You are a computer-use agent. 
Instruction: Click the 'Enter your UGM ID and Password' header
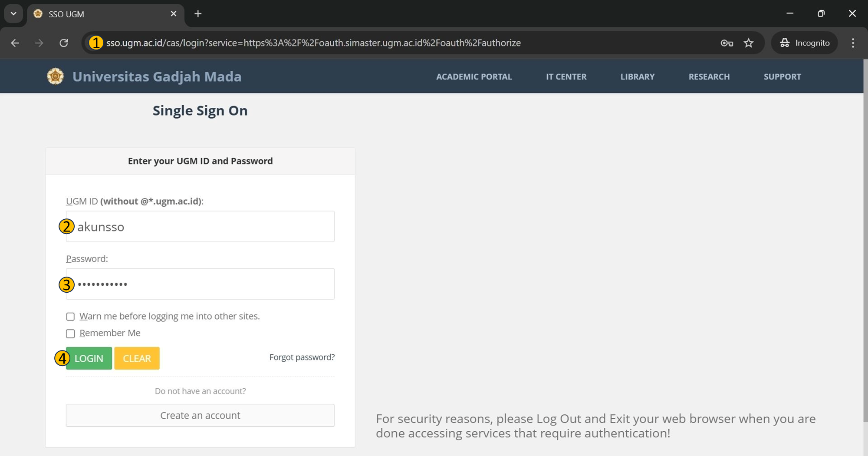coord(200,161)
